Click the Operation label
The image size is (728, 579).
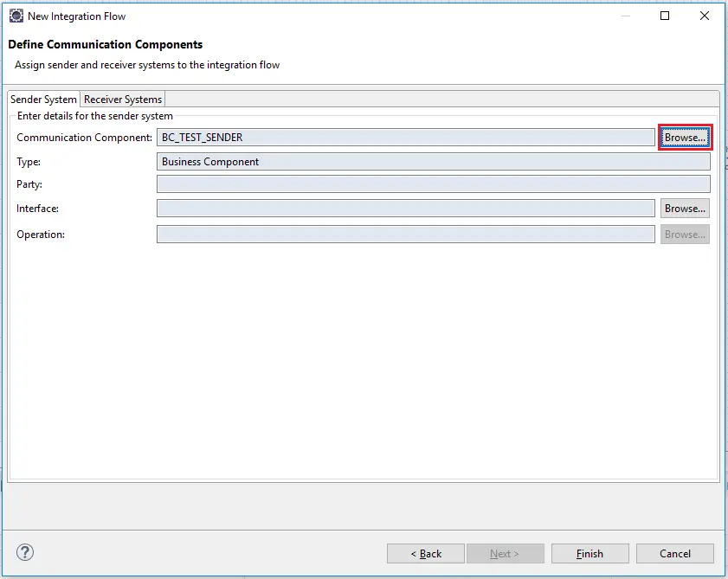41,235
